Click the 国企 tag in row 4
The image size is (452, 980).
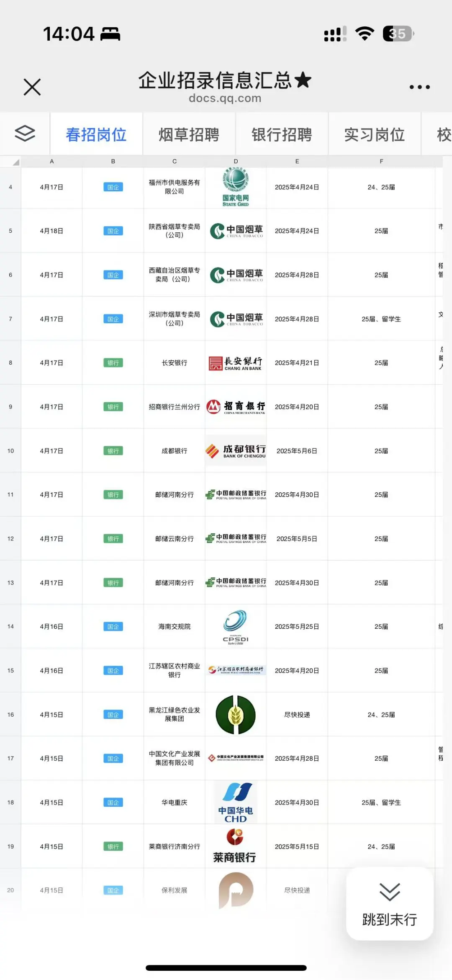(x=113, y=187)
